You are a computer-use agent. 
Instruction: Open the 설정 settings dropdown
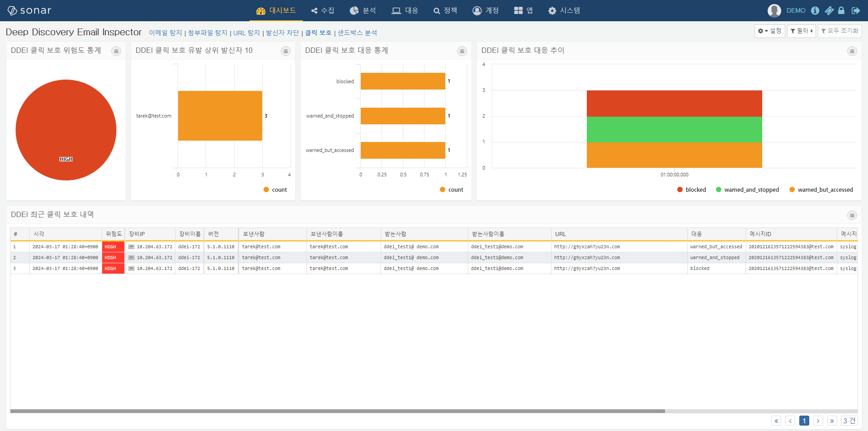(x=769, y=31)
